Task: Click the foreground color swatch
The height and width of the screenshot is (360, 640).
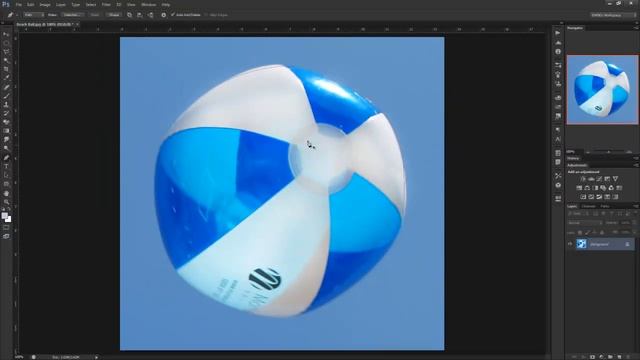Action: 4,216
